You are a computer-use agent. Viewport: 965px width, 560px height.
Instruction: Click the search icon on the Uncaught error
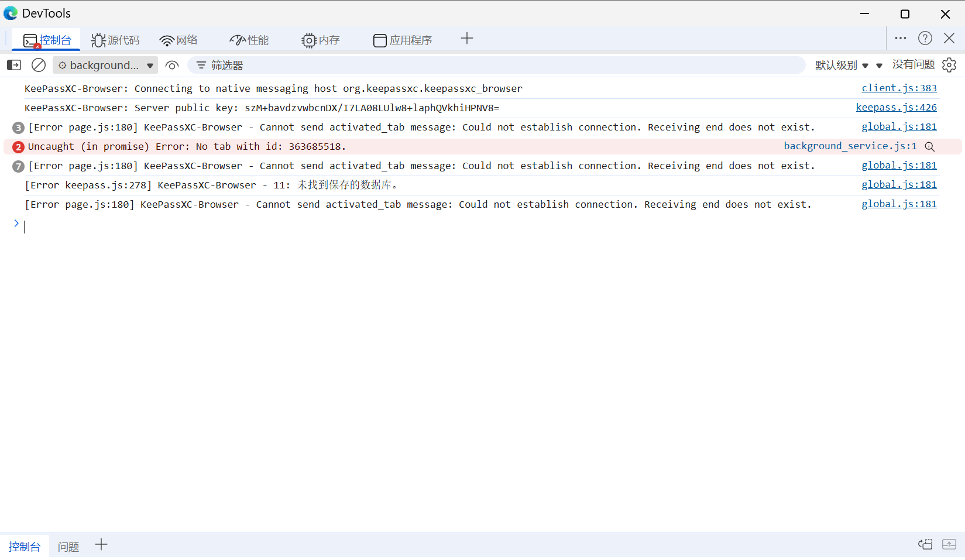coord(930,146)
